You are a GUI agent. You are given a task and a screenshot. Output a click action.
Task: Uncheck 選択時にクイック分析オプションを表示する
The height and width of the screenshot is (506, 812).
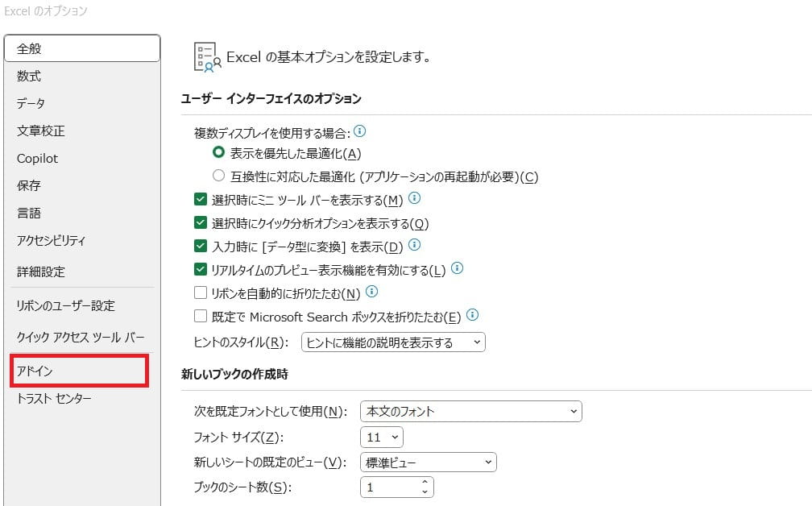201,222
